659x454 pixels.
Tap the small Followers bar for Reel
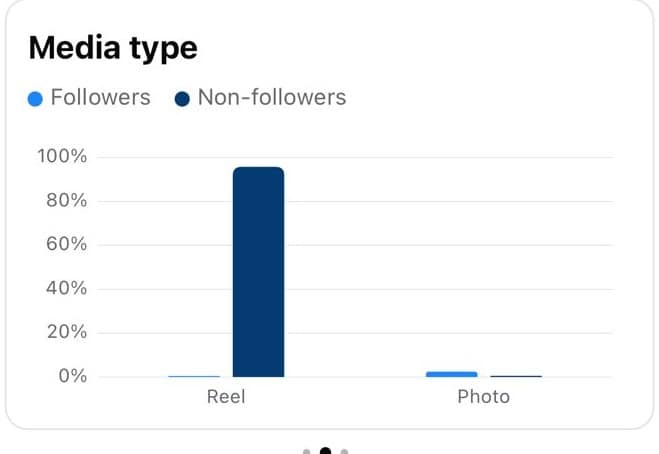(194, 376)
